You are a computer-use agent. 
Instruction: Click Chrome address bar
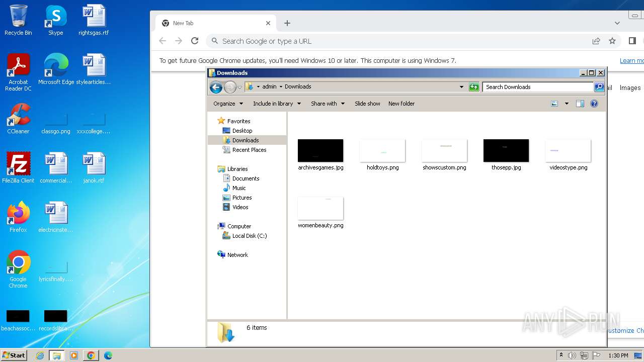pyautogui.click(x=397, y=41)
